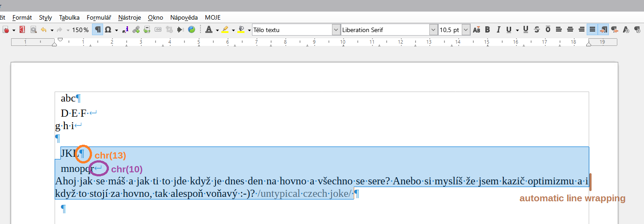Toggle double underline formatting
This screenshot has width=644, height=224.
click(x=526, y=30)
